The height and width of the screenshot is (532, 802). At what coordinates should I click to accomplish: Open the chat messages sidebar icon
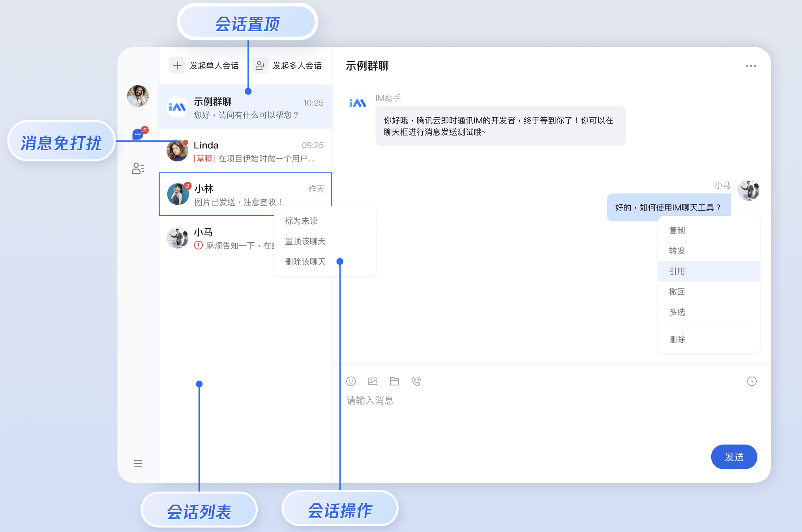coord(138,135)
